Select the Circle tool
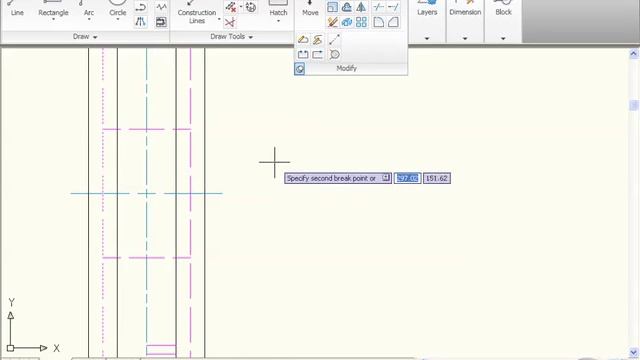Screen dimensions: 640x360 click(118, 9)
